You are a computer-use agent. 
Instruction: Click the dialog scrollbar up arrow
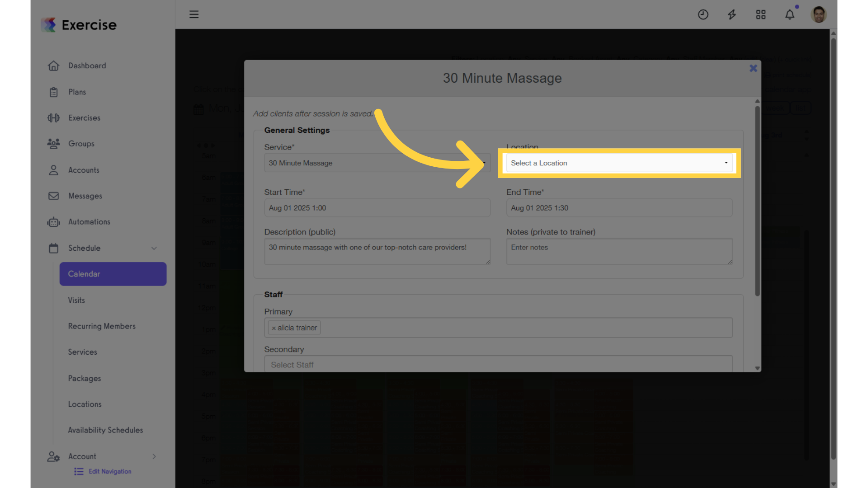(757, 101)
